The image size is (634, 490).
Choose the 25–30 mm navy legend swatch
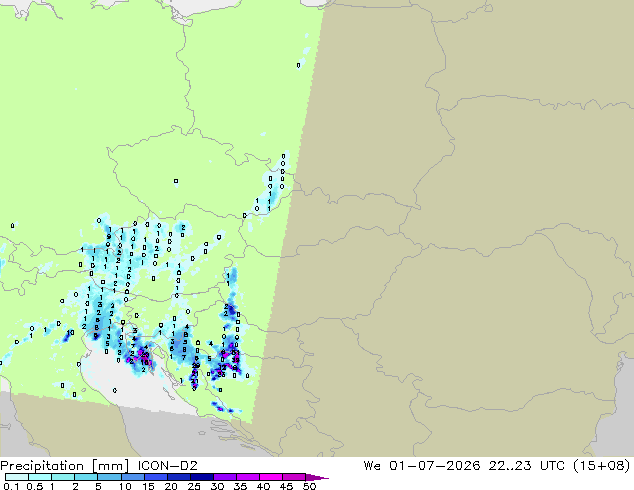[201, 477]
